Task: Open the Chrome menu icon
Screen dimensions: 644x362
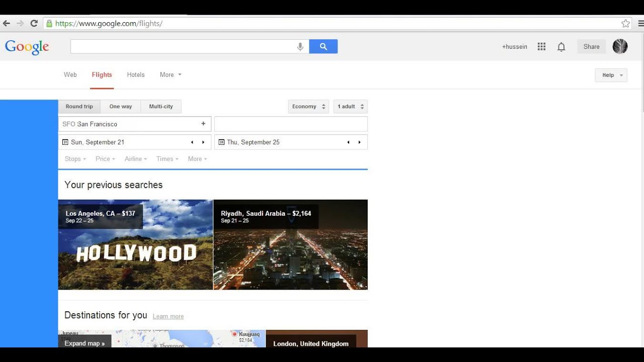Action: point(641,23)
